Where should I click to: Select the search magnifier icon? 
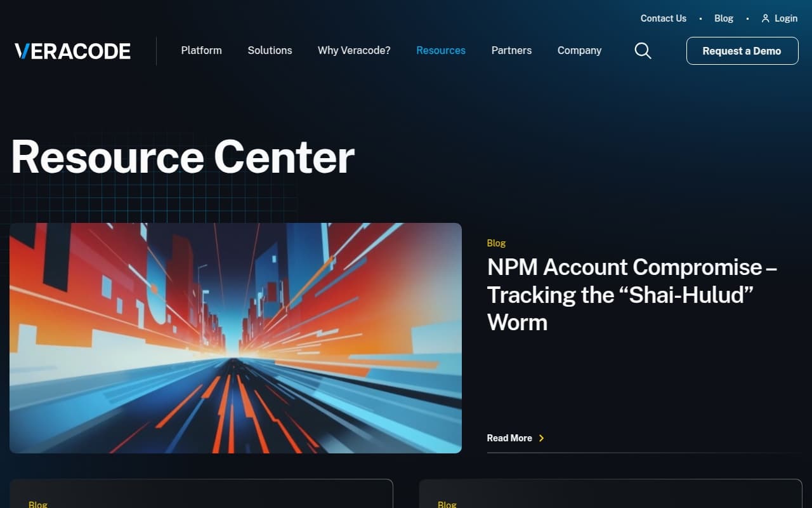pyautogui.click(x=643, y=51)
